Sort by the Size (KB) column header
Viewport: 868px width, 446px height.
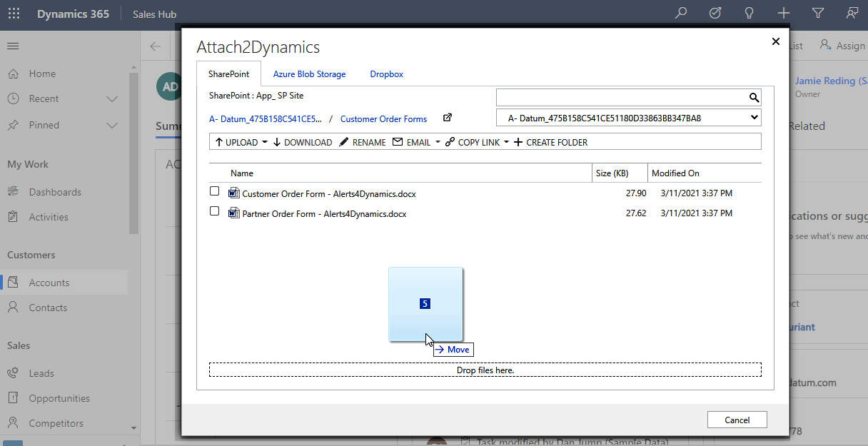[x=612, y=173]
